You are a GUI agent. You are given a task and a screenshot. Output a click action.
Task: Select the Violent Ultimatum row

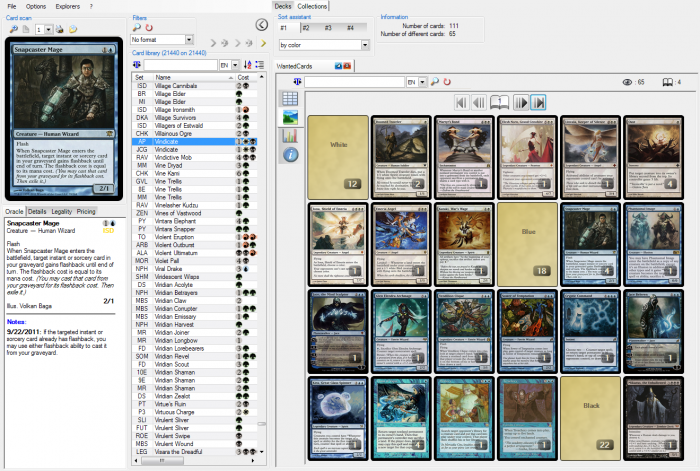tap(195, 253)
